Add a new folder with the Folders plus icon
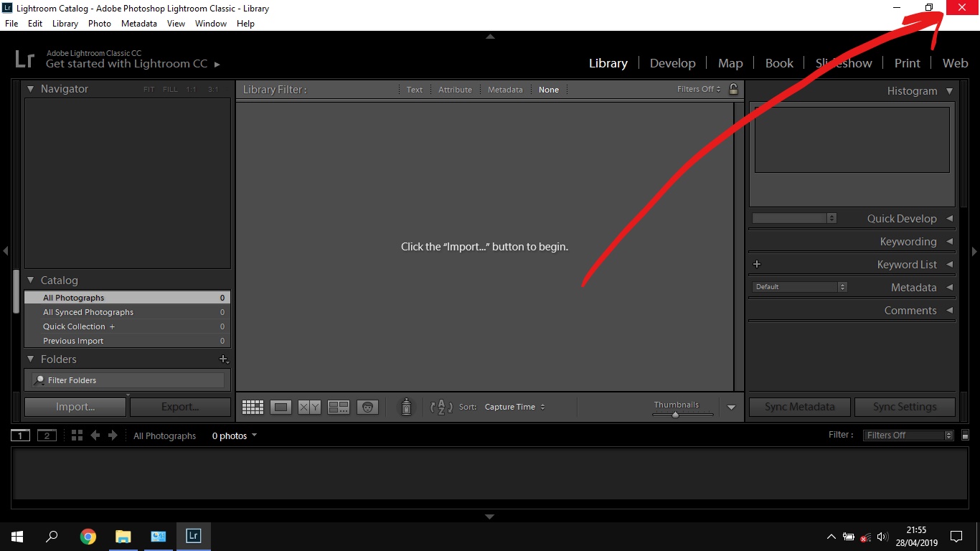This screenshot has width=980, height=551. pyautogui.click(x=223, y=359)
